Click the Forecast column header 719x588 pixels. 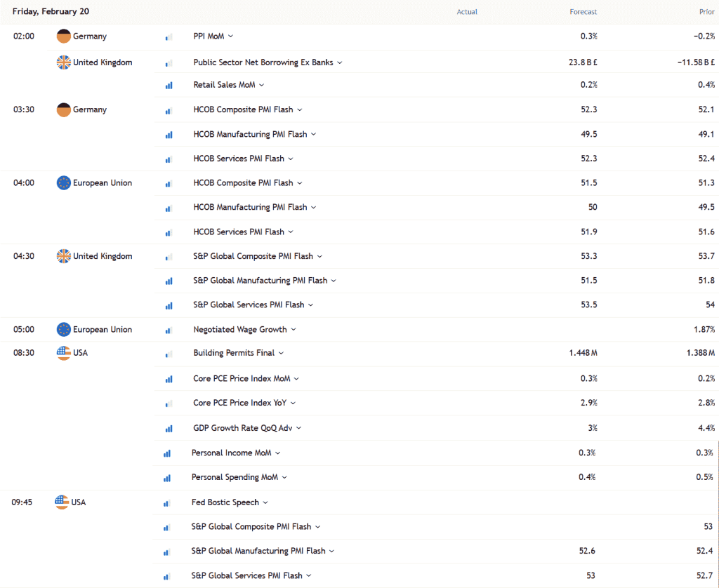583,12
